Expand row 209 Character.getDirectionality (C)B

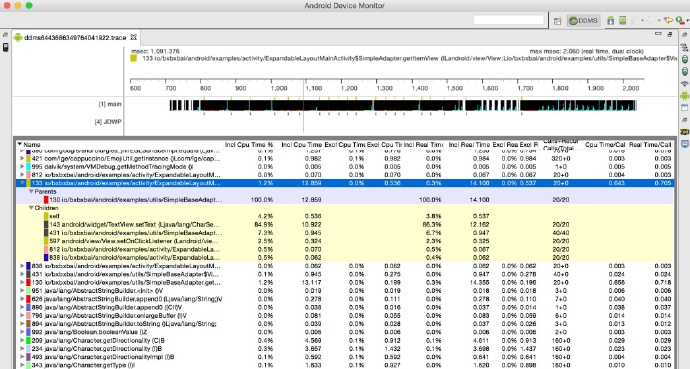(x=22, y=340)
